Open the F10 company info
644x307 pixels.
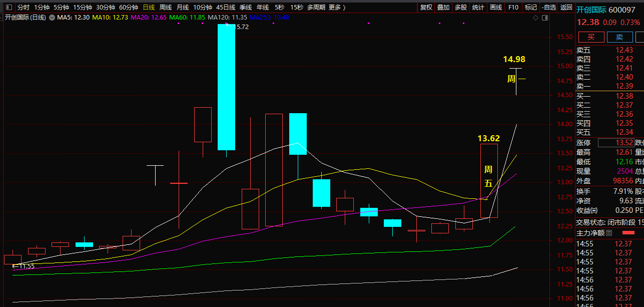[513, 8]
